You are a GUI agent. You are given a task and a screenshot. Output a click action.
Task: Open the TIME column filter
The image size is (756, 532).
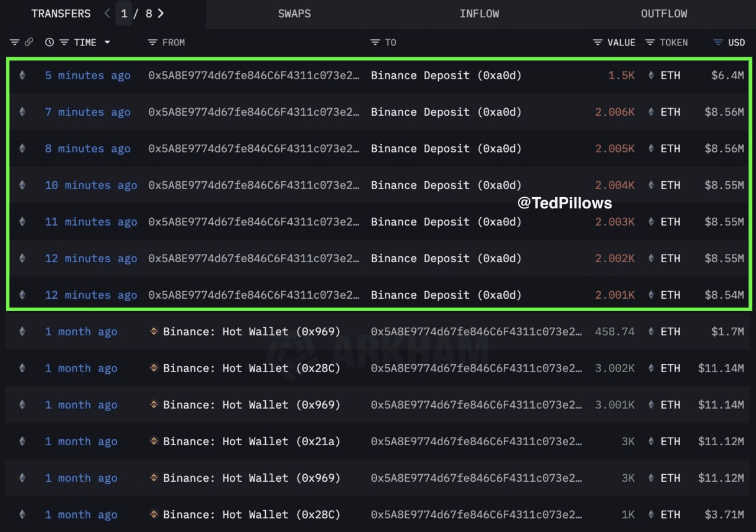[64, 42]
